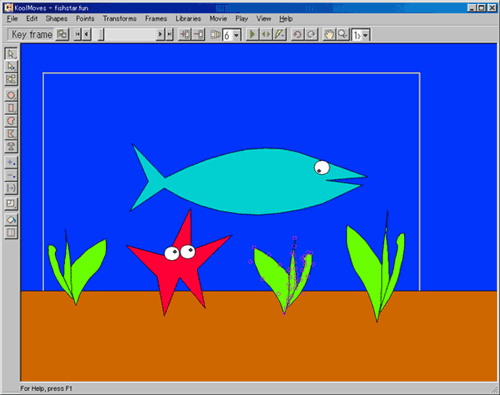Image resolution: width=500 pixels, height=395 pixels.
Task: Open the Help menu
Action: [x=286, y=19]
